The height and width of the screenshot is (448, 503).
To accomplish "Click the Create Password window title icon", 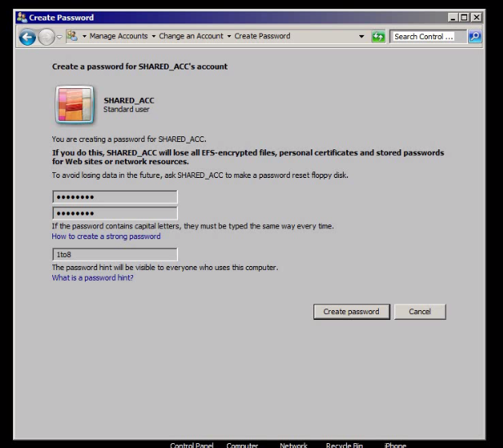I will point(22,17).
